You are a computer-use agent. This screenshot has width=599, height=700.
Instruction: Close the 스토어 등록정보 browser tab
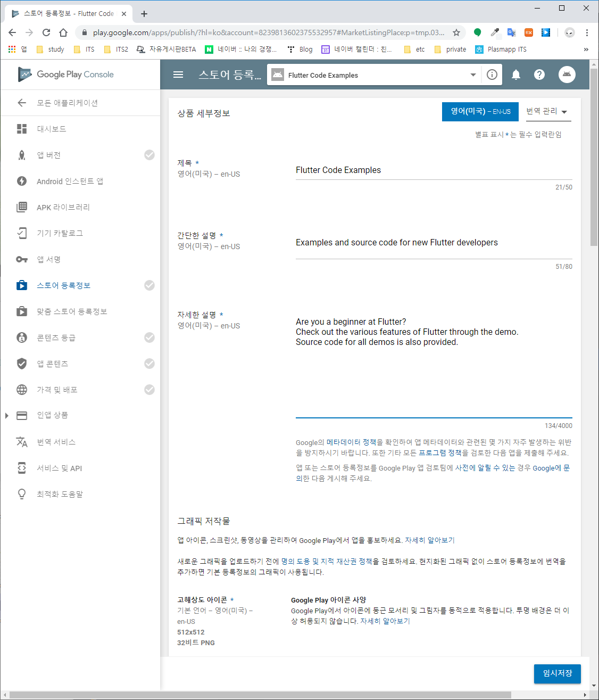click(x=123, y=14)
